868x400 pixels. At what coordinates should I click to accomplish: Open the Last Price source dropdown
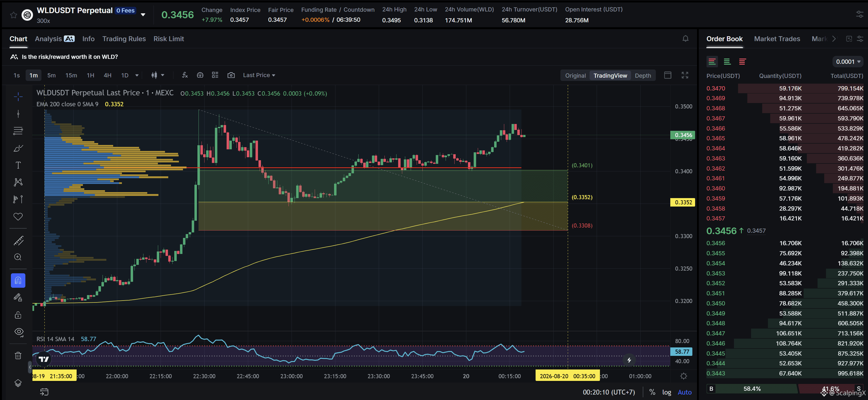pyautogui.click(x=259, y=75)
